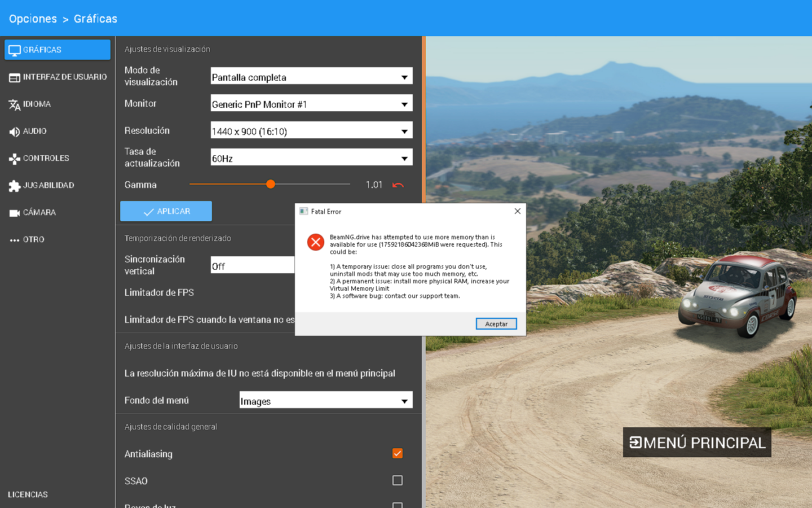Click Aceptar in the Fatal Error dialog
Viewport: 812px width, 508px height.
[x=496, y=324]
